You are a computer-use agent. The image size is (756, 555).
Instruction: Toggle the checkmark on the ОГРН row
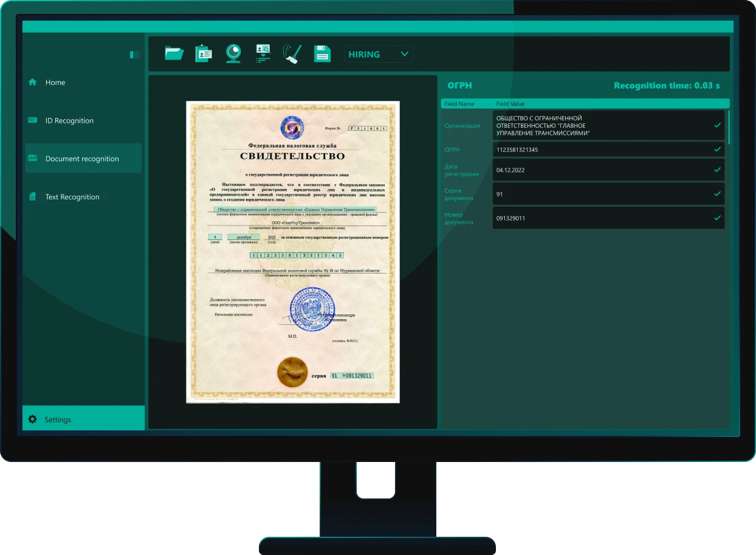(x=717, y=149)
